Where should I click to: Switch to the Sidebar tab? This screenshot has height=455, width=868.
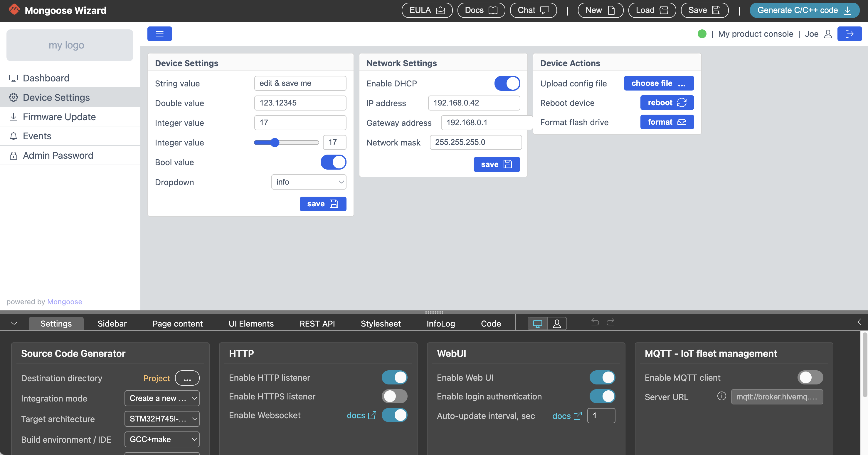click(x=112, y=323)
